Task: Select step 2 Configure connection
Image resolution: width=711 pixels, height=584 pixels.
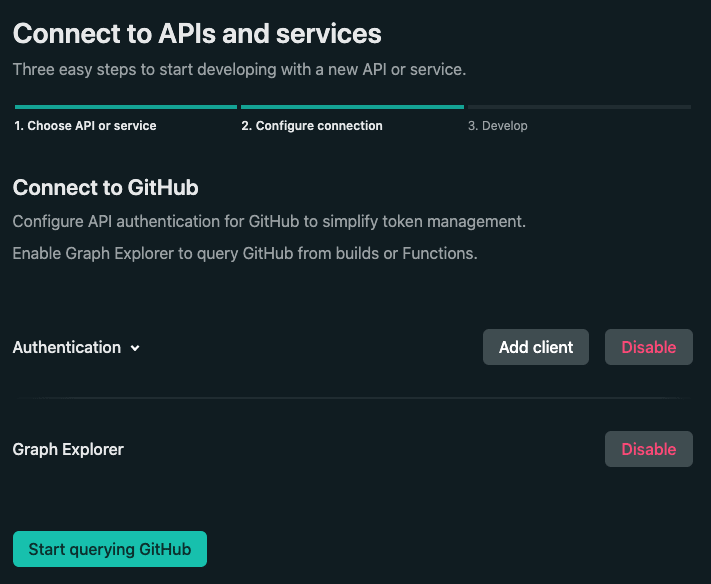Action: [x=312, y=126]
